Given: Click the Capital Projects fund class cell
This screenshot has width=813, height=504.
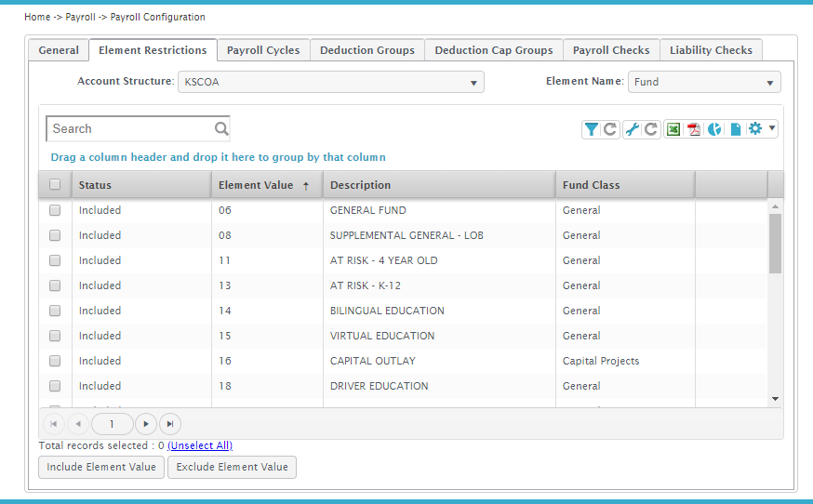Looking at the screenshot, I should tap(625, 361).
